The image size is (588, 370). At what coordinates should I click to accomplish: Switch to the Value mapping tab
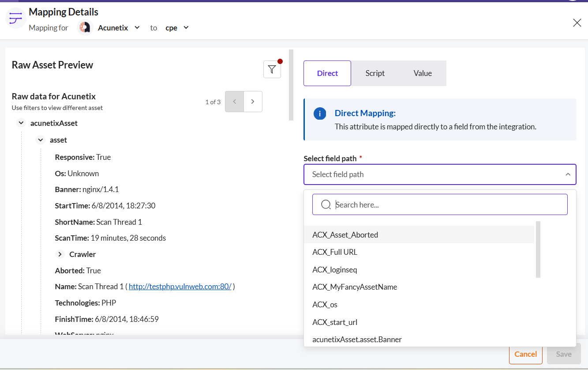(423, 73)
